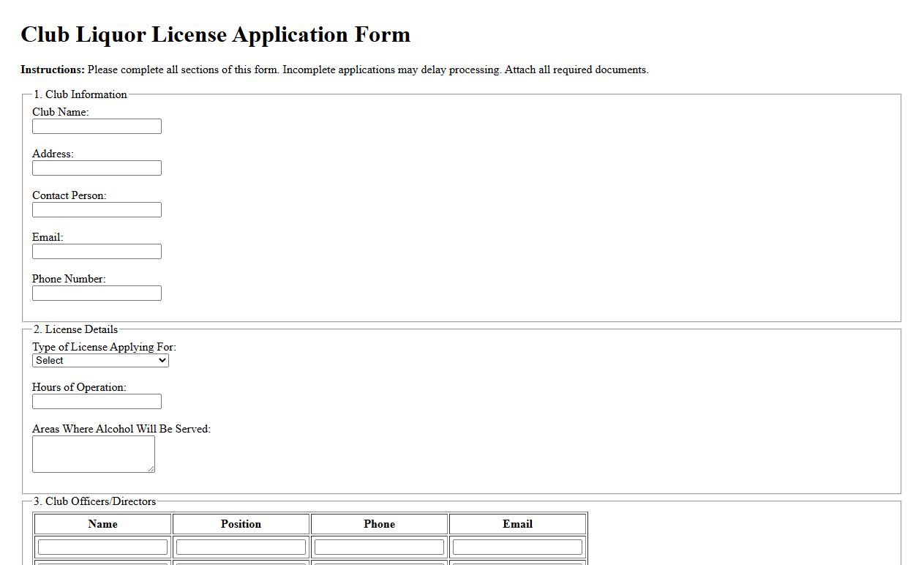Screen dimensions: 924x565
Task: Click the Club Liquor License Application Form title
Action: 216,34
